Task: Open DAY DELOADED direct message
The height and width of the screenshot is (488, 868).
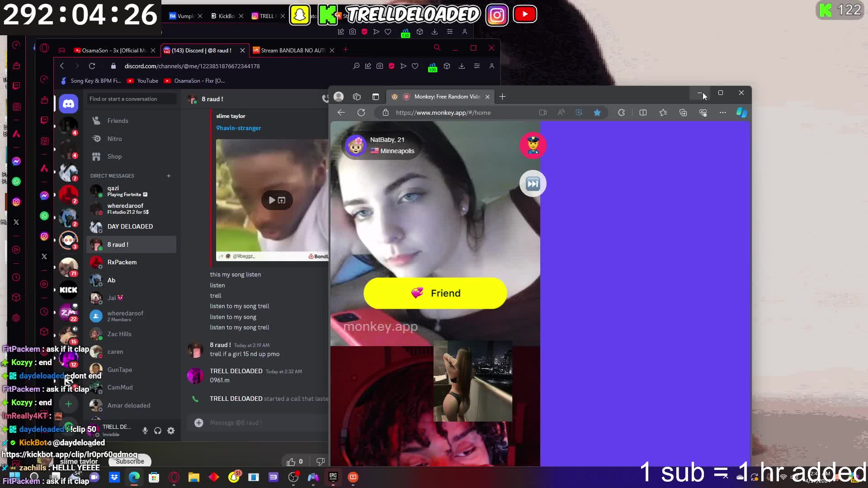Action: point(131,226)
